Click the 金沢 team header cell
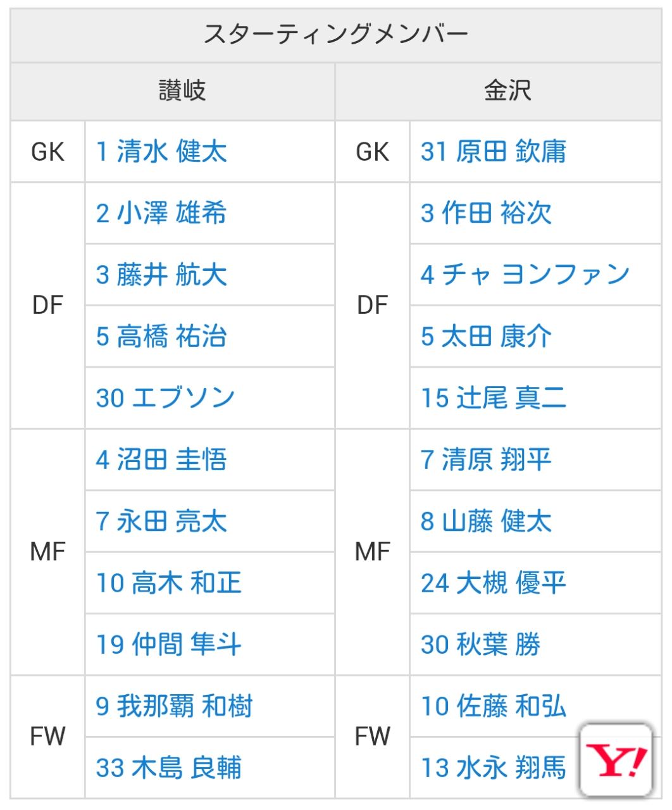 click(507, 91)
